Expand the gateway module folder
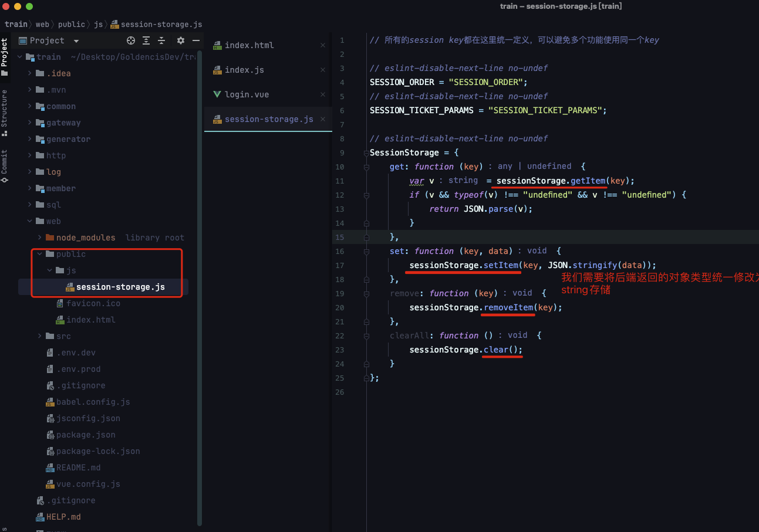Screen dimensions: 759x532 [x=30, y=123]
